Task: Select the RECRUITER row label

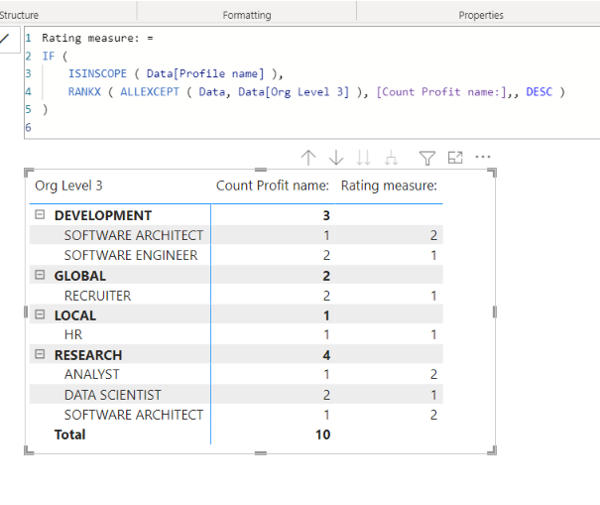Action: click(x=98, y=296)
